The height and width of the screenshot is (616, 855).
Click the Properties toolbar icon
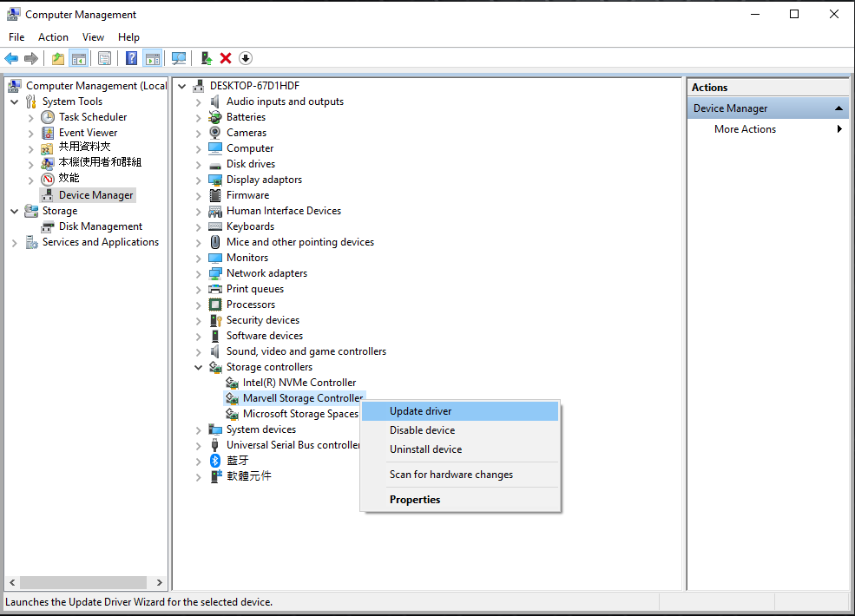click(104, 58)
